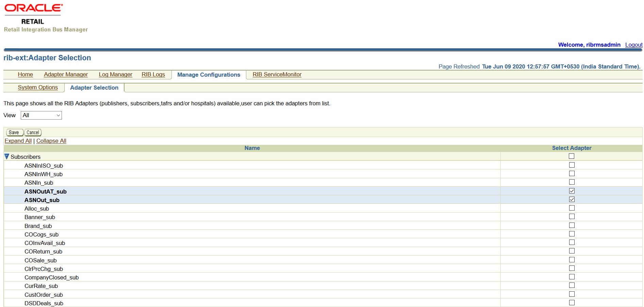Viewport: 644px width, 307px height.
Task: Click the COInvAvail_sub adapter name
Action: point(45,243)
